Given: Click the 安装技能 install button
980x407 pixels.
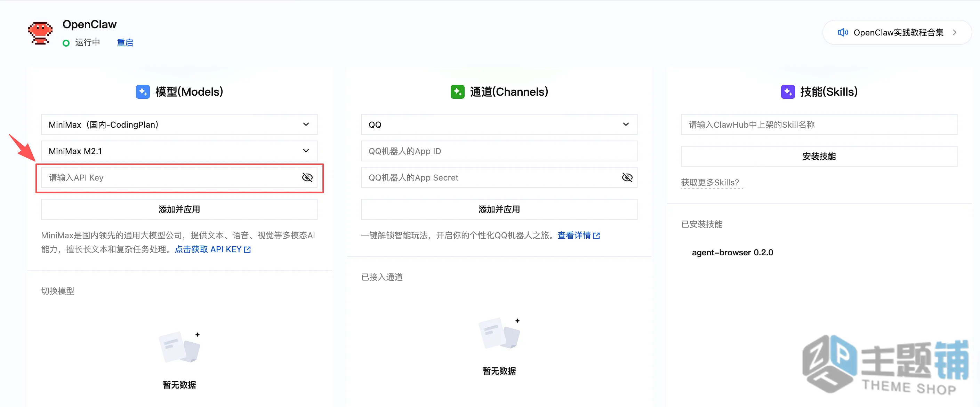Looking at the screenshot, I should click(x=819, y=156).
